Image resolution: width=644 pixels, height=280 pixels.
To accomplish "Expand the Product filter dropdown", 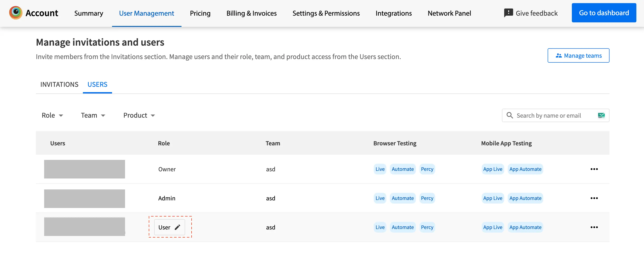I will [x=139, y=115].
